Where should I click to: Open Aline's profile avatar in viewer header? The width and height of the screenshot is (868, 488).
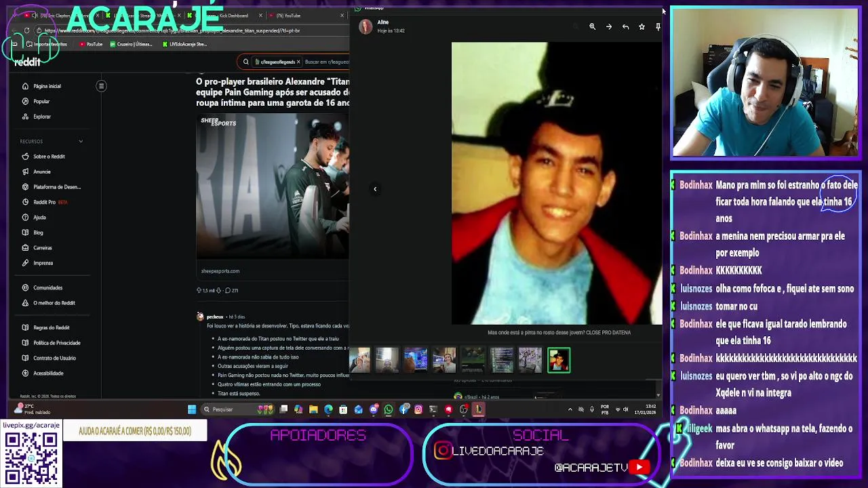click(366, 26)
